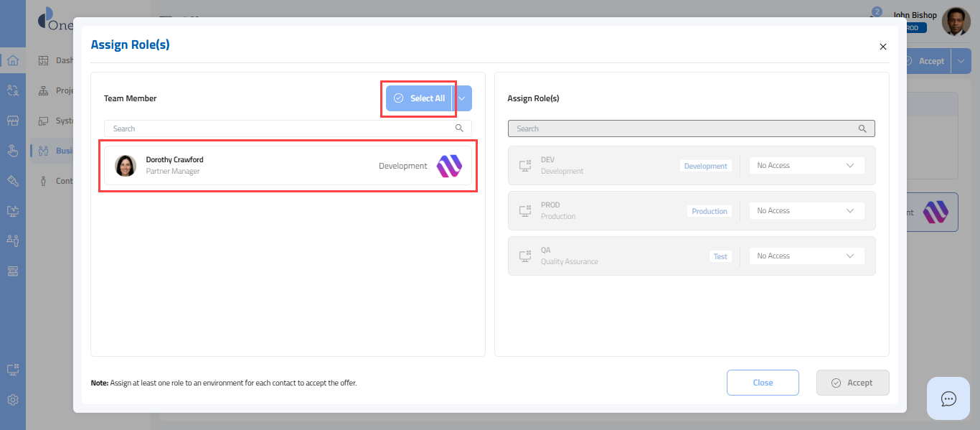Expand the Select All dropdown arrow
Image resolution: width=980 pixels, height=430 pixels.
click(x=462, y=98)
